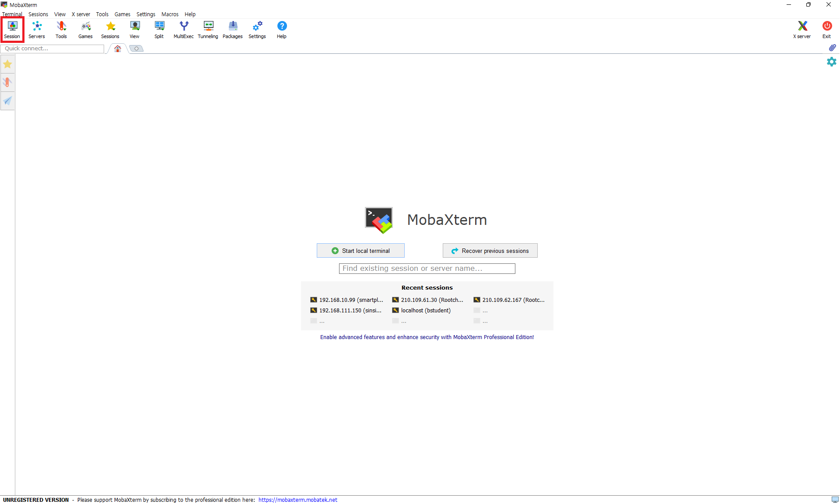Open the Packages toolbar icon
840x504 pixels.
pos(232,29)
